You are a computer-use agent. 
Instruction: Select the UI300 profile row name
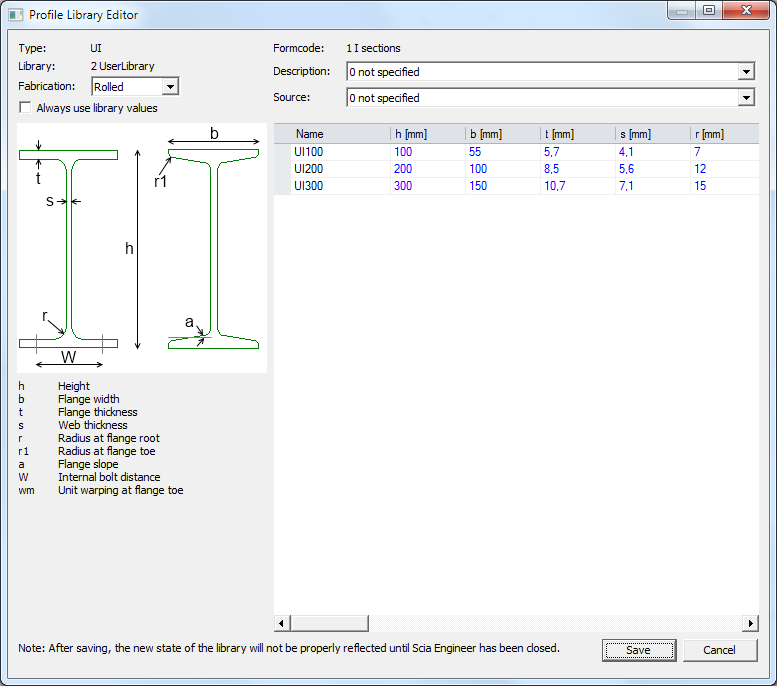[308, 186]
